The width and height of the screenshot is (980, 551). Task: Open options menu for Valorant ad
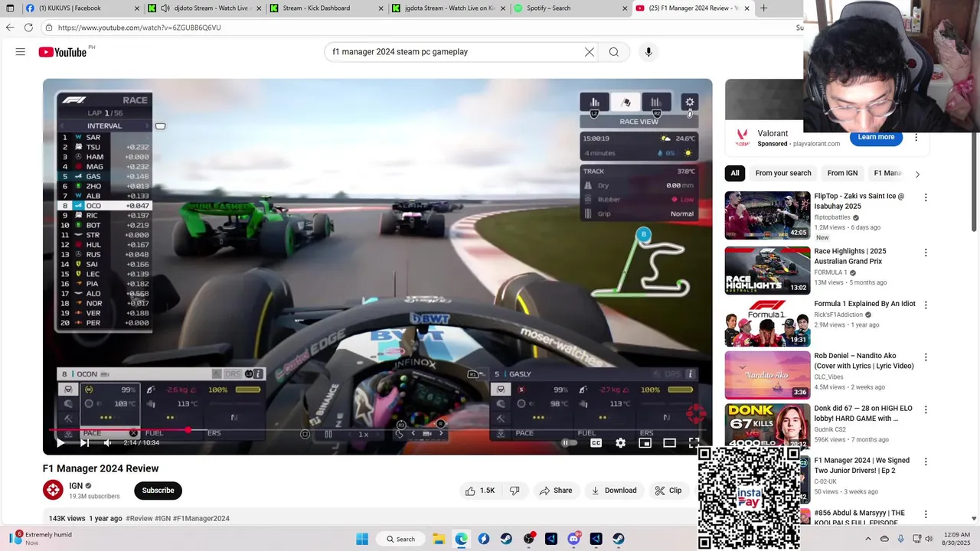click(916, 138)
